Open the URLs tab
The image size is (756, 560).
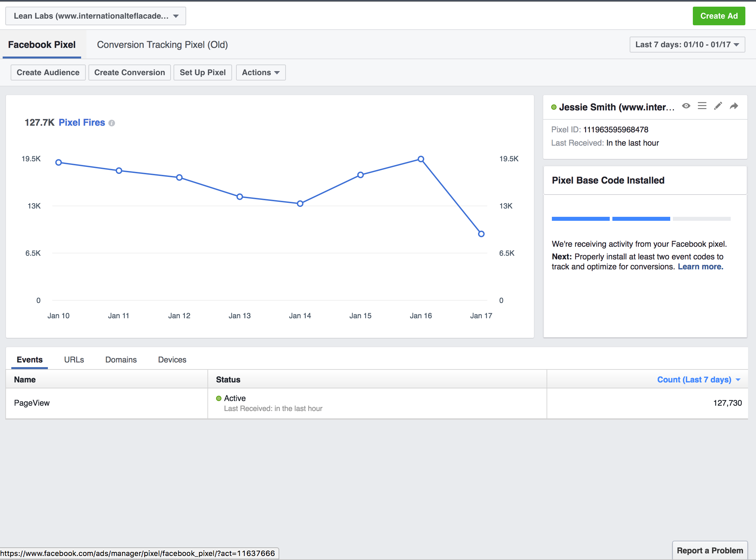click(x=74, y=360)
